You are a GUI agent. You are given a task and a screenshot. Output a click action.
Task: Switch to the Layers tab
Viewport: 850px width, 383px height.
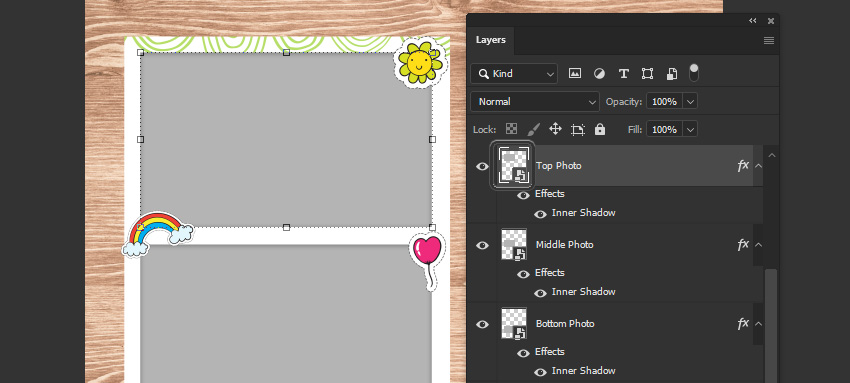pos(491,40)
